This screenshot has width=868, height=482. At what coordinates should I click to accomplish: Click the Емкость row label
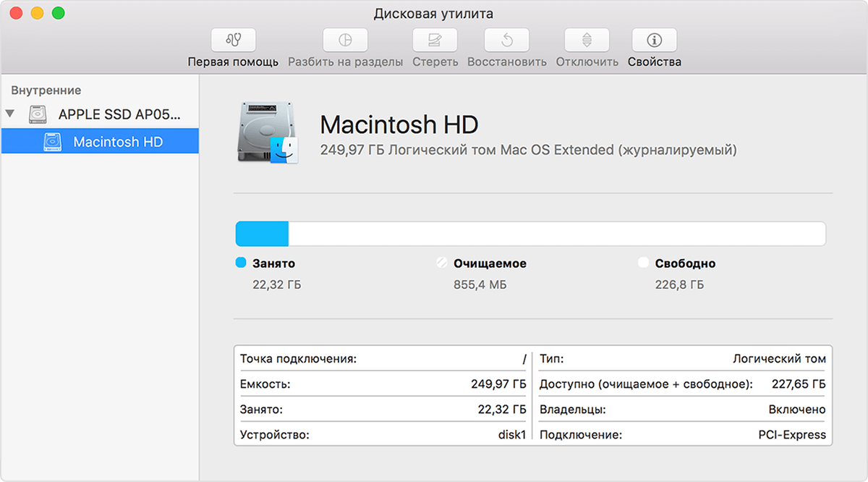coord(265,384)
